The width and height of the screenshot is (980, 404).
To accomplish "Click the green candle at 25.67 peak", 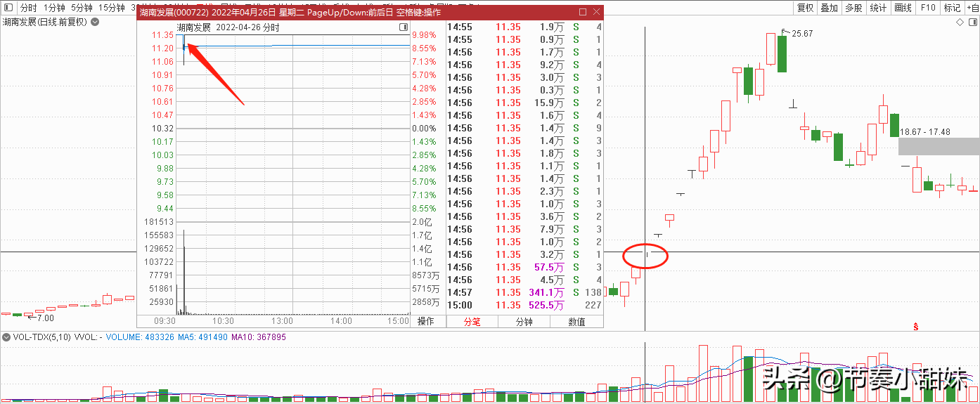I will coord(782,54).
